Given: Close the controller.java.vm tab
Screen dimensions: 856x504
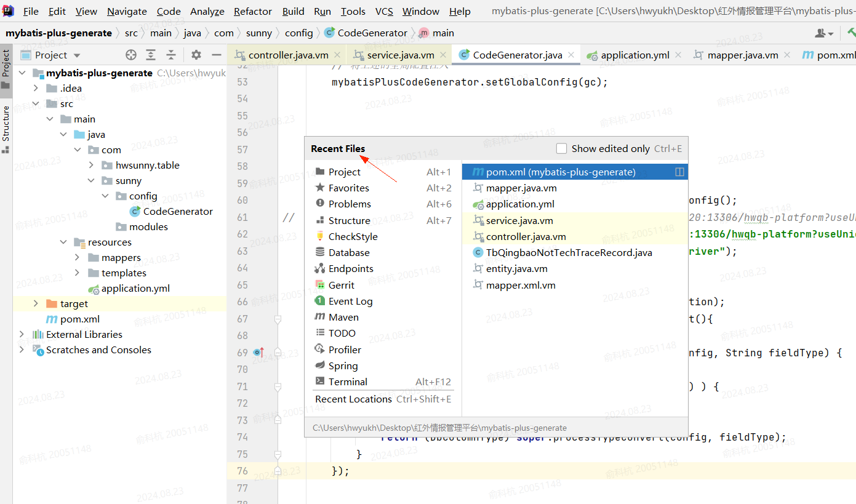Looking at the screenshot, I should coord(338,55).
